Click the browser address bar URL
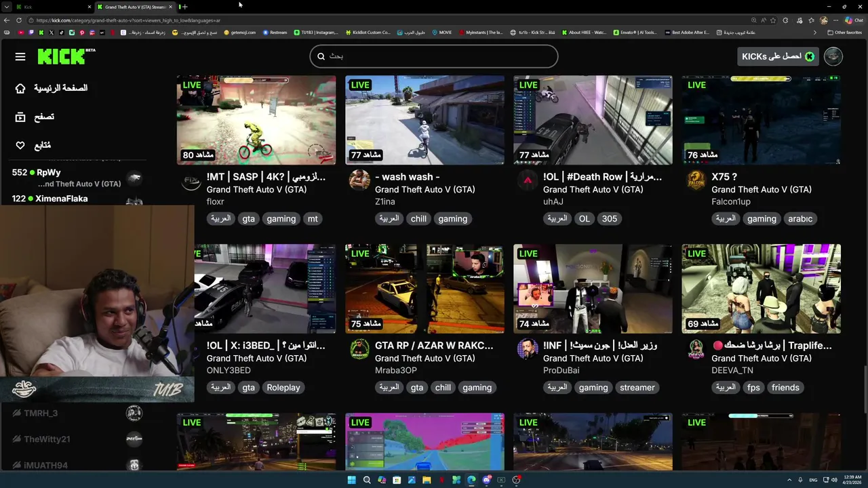 coord(128,20)
